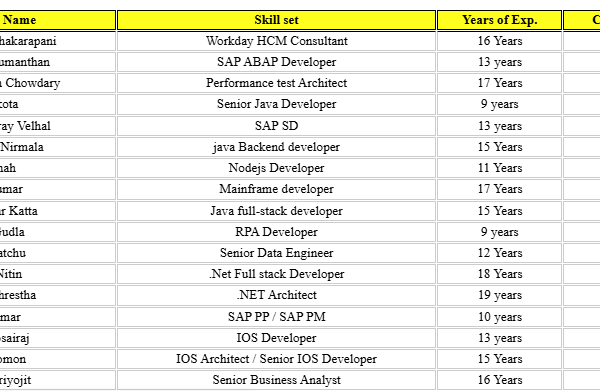Click the Nirmala name cell

click(57, 147)
